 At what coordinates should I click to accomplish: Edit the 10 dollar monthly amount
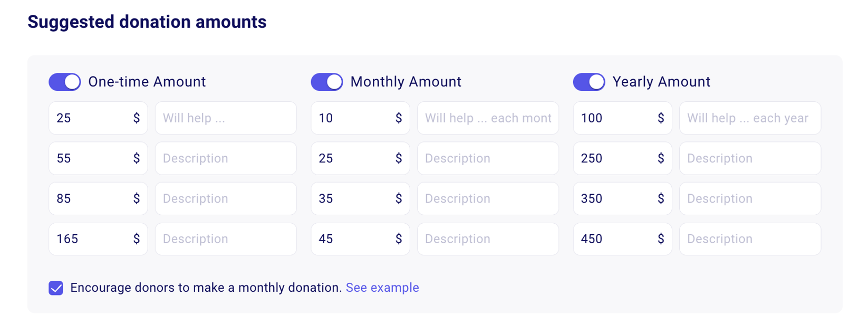pos(352,118)
